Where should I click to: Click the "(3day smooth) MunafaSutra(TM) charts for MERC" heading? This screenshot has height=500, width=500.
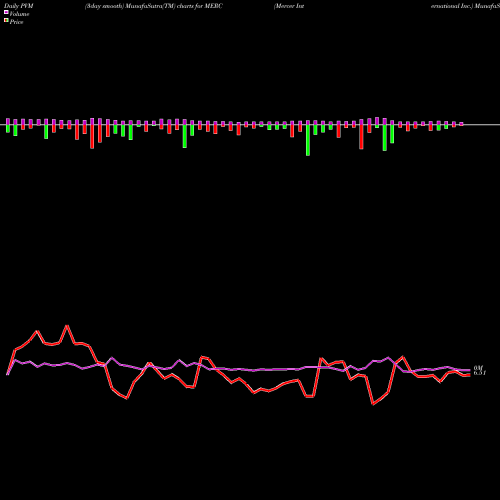(x=154, y=6)
